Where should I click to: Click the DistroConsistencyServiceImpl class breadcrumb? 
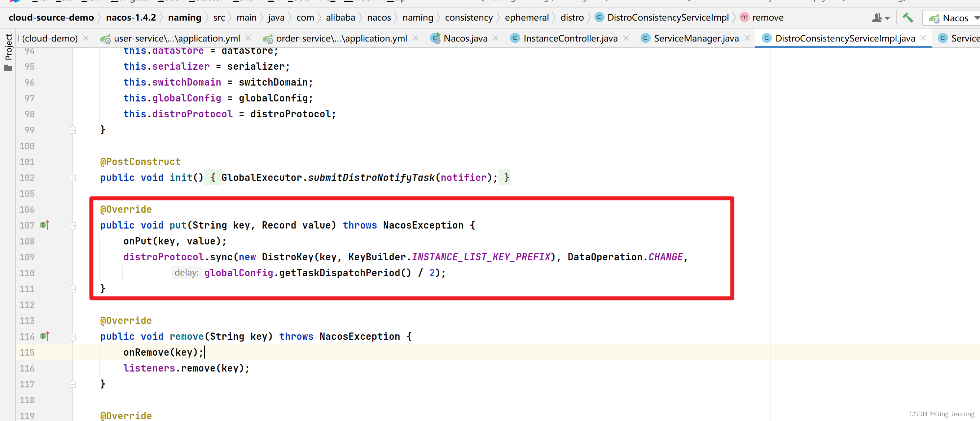point(662,18)
